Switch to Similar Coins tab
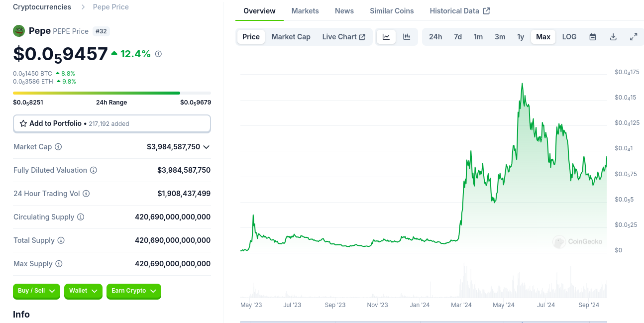The width and height of the screenshot is (644, 323). click(x=392, y=11)
